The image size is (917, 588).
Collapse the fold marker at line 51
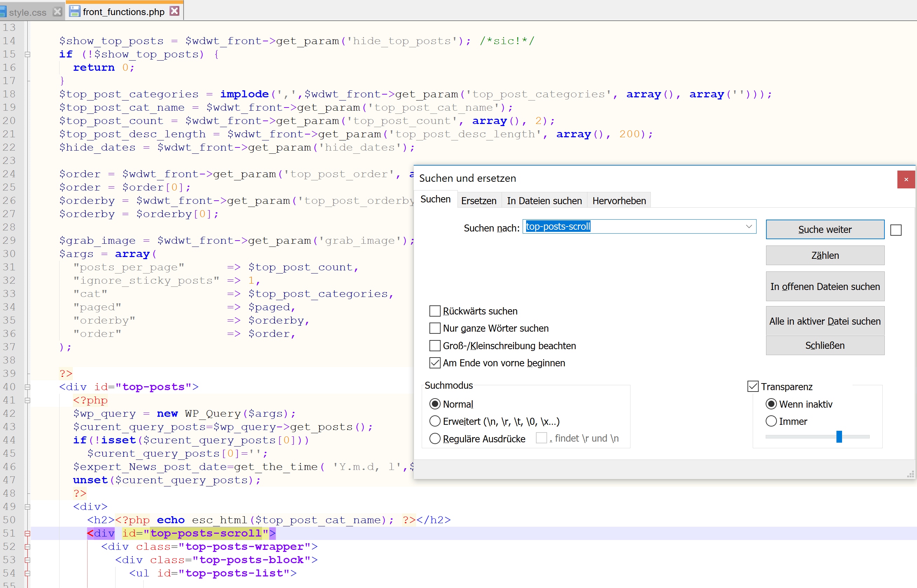coord(27,534)
